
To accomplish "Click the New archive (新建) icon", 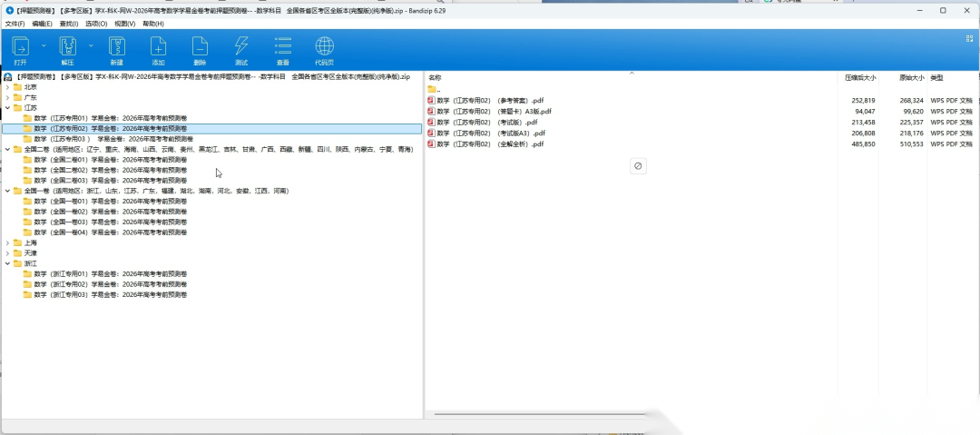I will (x=117, y=46).
